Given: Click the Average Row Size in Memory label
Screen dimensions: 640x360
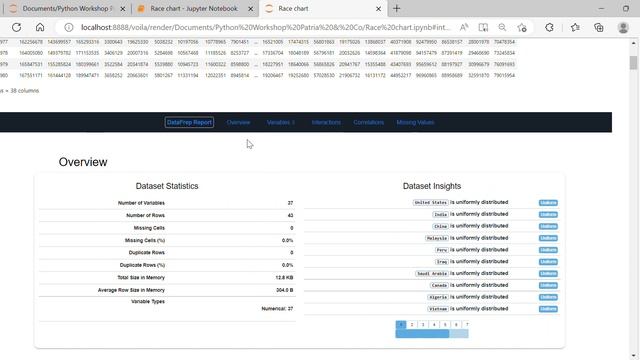Looking at the screenshot, I should [131, 290].
